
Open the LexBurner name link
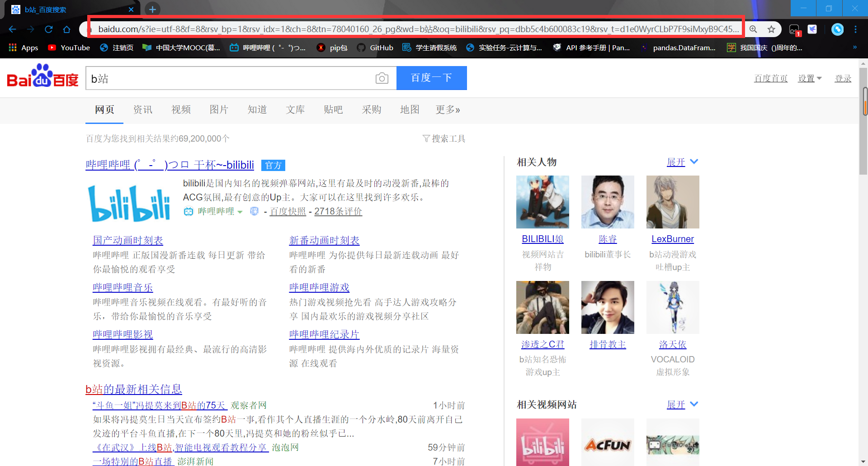tap(673, 239)
